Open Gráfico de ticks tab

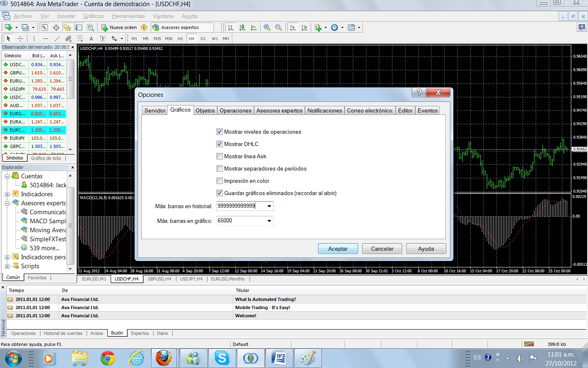(46, 158)
